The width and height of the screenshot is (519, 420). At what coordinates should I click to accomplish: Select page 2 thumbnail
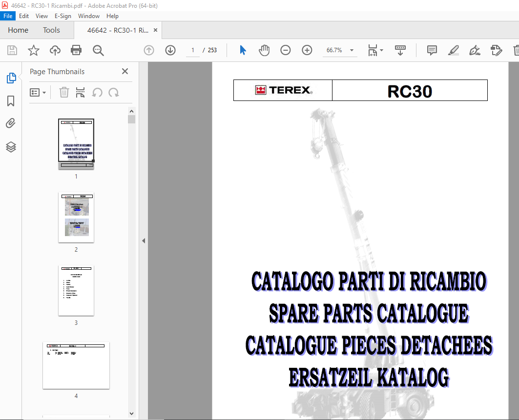(x=76, y=217)
